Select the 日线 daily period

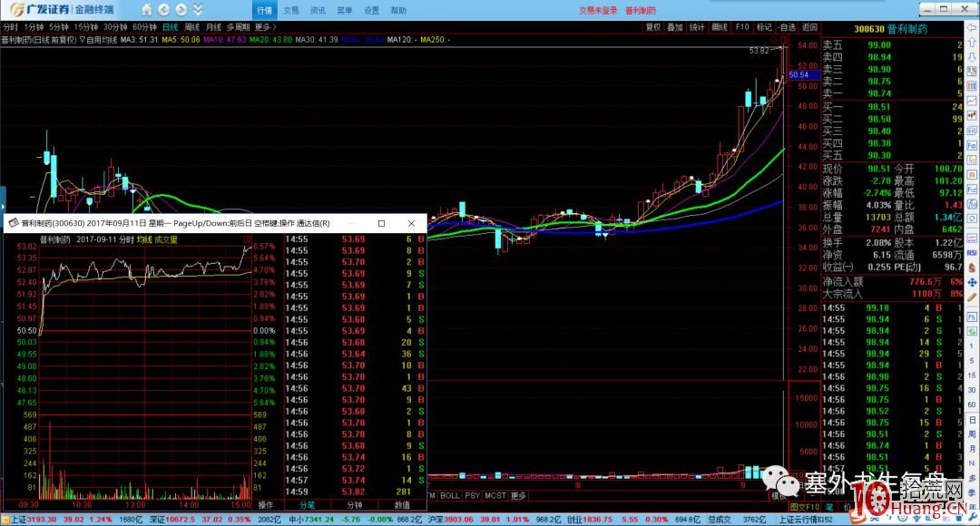pyautogui.click(x=170, y=27)
